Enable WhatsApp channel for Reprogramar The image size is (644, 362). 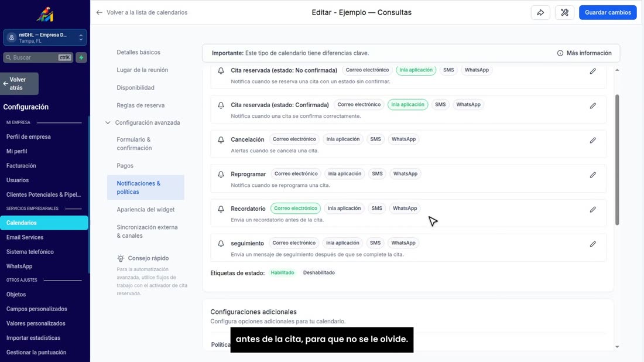pyautogui.click(x=405, y=174)
